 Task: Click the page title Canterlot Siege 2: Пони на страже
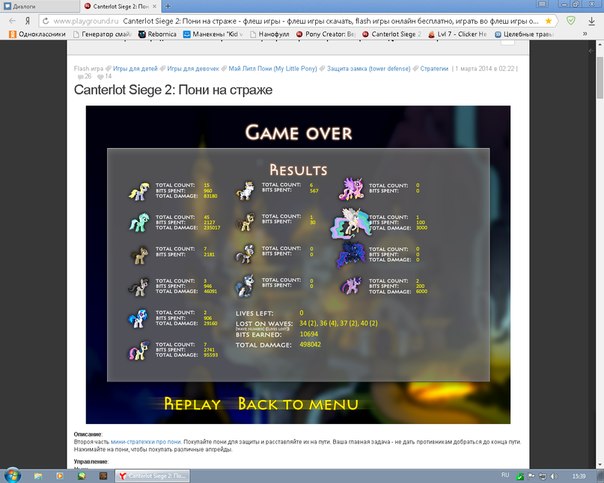click(x=173, y=90)
